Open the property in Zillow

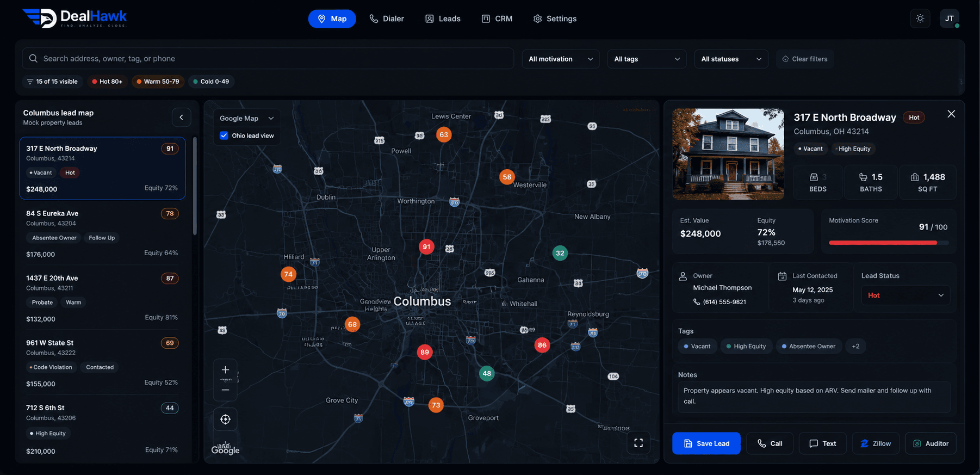pos(876,443)
